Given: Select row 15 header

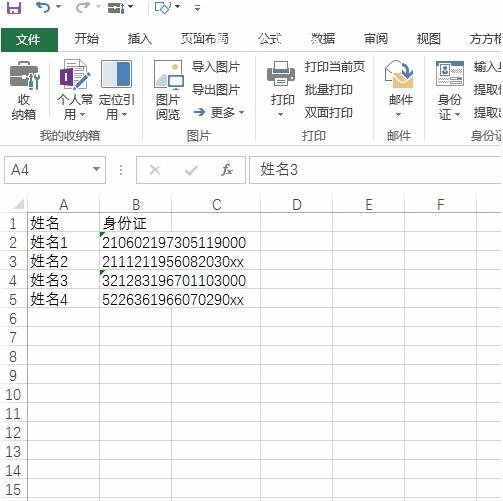Looking at the screenshot, I should click(x=13, y=489).
